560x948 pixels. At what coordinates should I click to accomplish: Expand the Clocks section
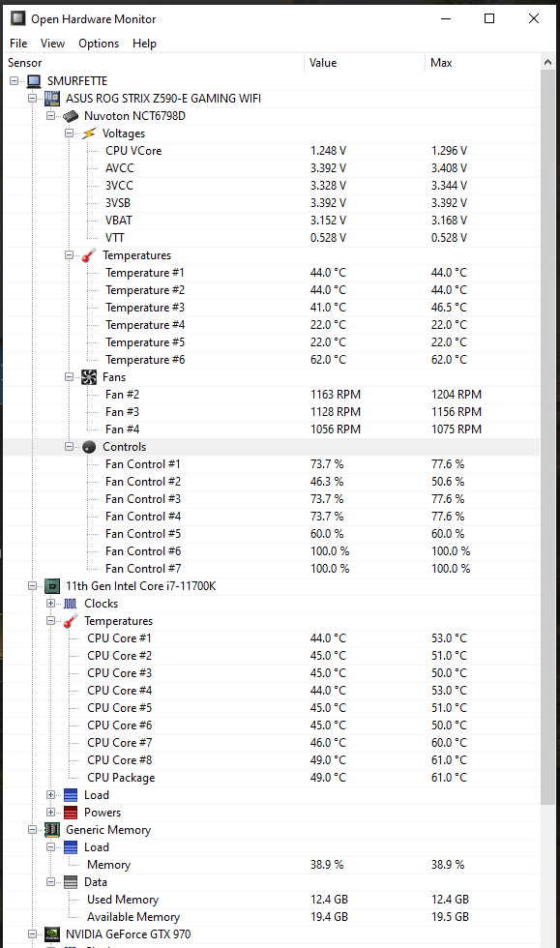pyautogui.click(x=49, y=603)
